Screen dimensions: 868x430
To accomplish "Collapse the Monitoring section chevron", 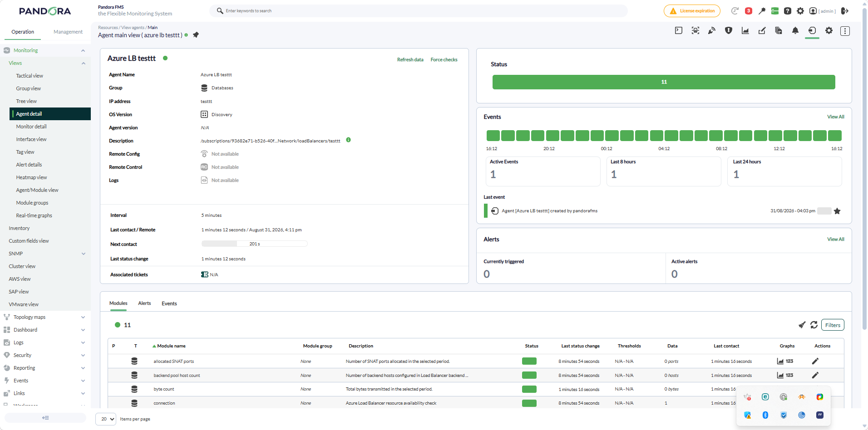I will point(83,50).
